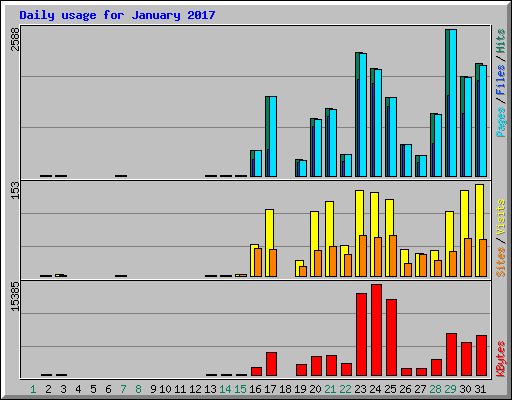This screenshot has width=512, height=400.
Task: Click the red 'KBytes' legend label
Action: click(x=501, y=359)
